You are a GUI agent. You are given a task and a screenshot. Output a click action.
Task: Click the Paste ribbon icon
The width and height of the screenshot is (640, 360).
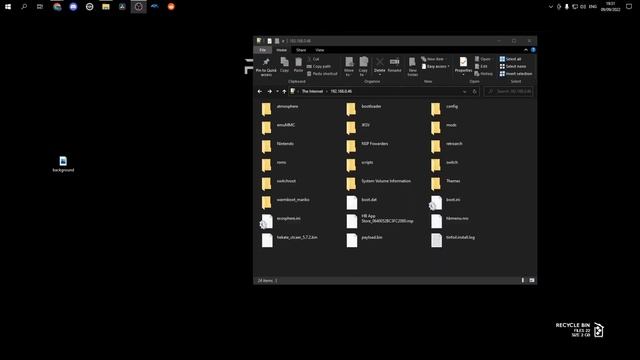pyautogui.click(x=298, y=65)
